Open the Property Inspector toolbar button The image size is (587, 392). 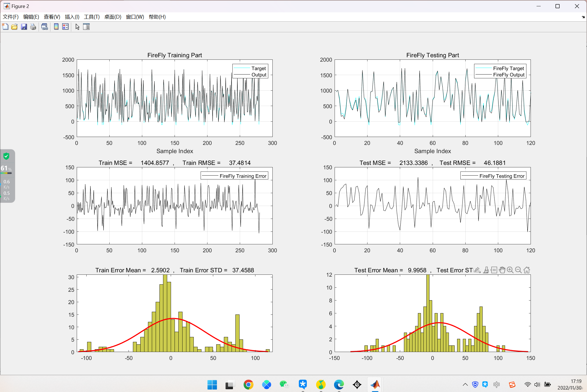click(86, 27)
